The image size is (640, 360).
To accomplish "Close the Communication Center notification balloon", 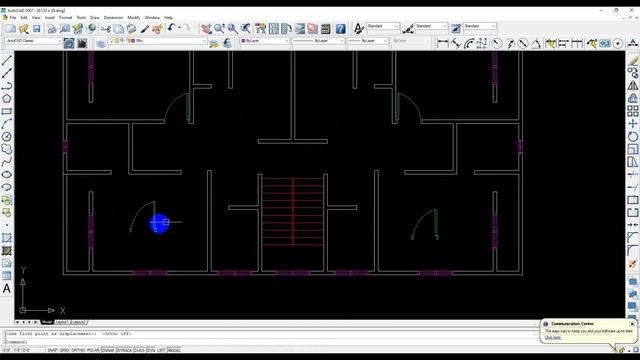I will [x=632, y=324].
